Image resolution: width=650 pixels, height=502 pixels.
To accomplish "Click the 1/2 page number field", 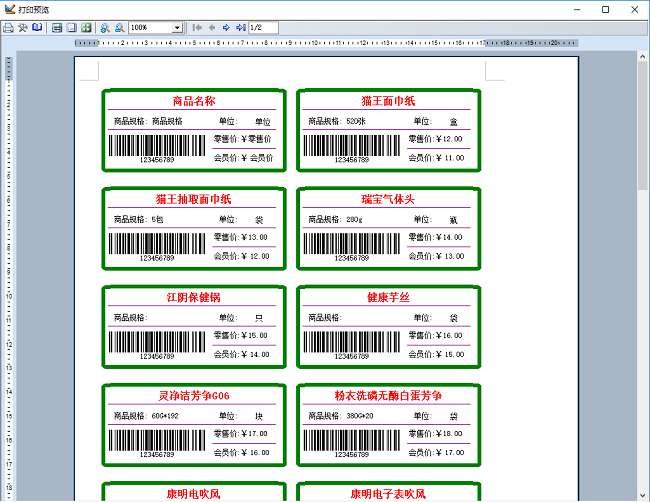I will [x=263, y=28].
